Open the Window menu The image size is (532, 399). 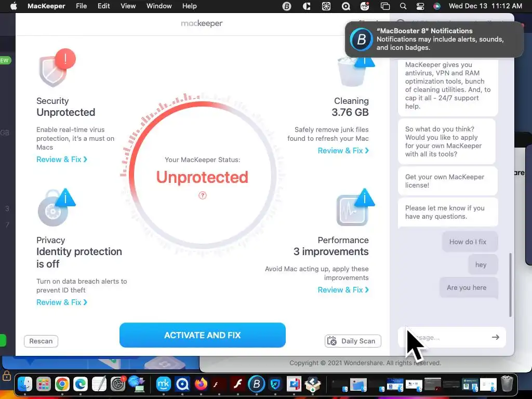point(159,6)
